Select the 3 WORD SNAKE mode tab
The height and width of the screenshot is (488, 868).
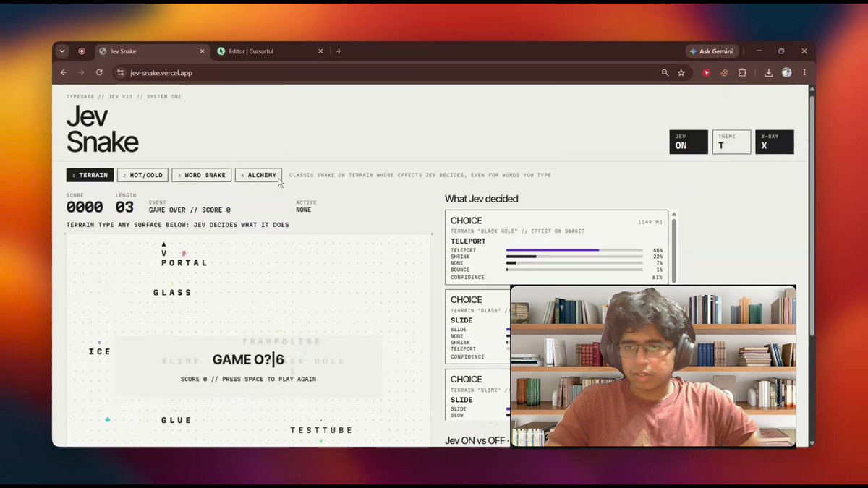[202, 175]
